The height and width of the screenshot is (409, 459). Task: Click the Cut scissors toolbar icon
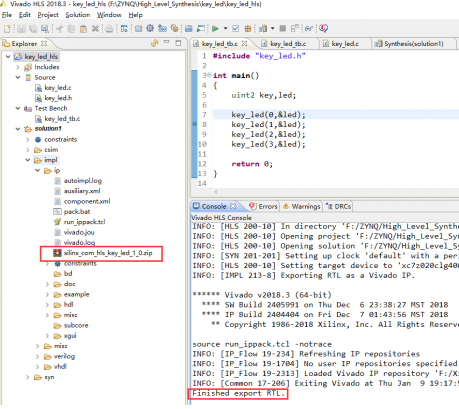pos(59,29)
